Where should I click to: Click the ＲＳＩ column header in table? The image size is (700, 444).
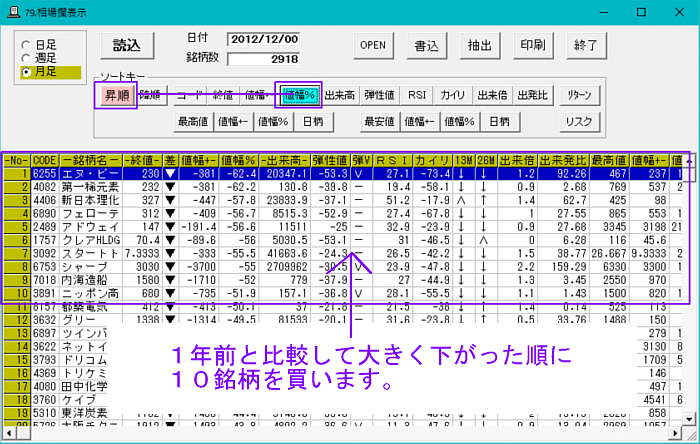392,161
